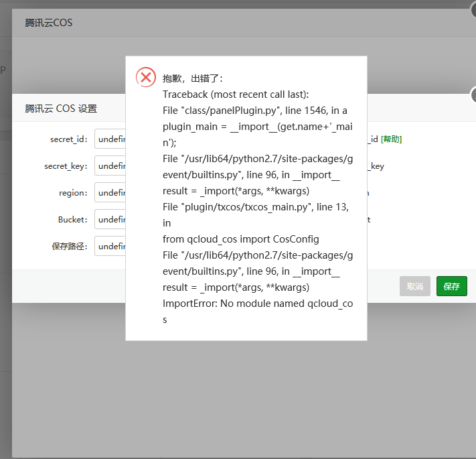This screenshot has height=459, width=476.
Task: Click the region input field
Action: pyautogui.click(x=110, y=192)
